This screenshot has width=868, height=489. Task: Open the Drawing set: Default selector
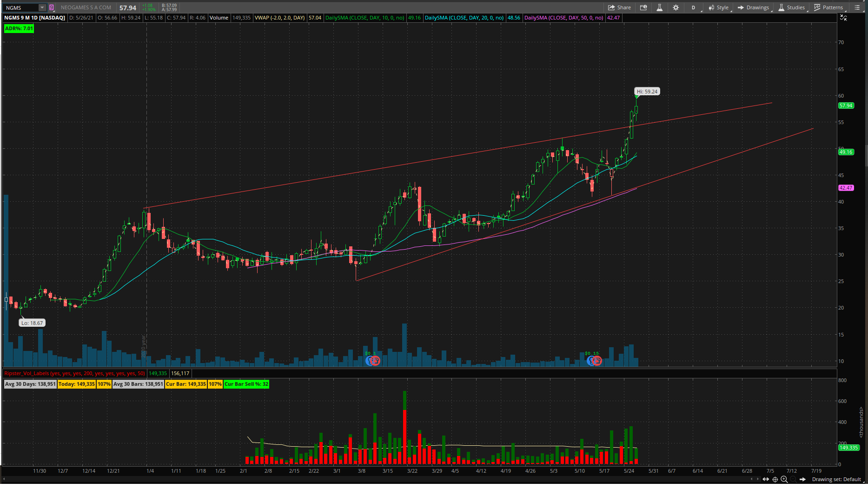(x=836, y=479)
